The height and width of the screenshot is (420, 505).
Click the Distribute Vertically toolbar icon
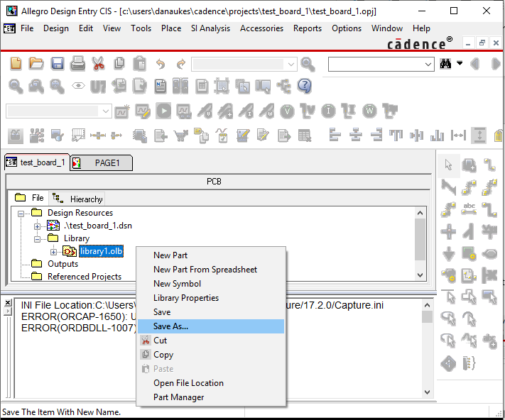click(479, 135)
